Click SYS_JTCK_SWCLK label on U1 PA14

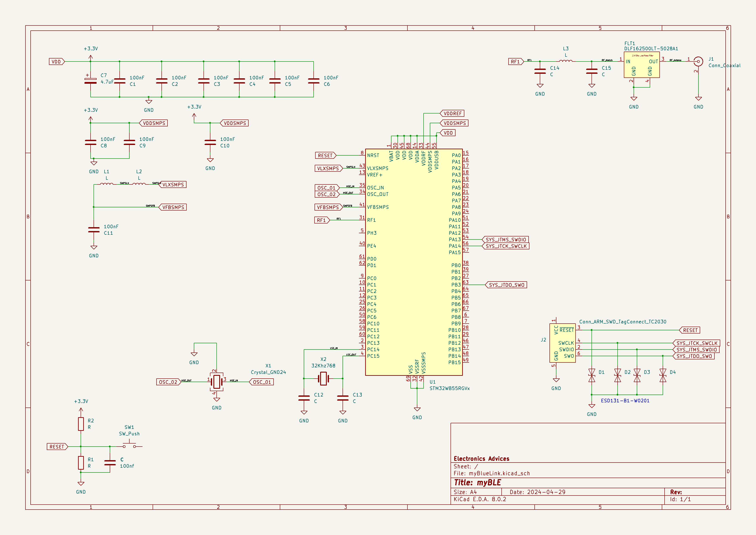[x=506, y=246]
